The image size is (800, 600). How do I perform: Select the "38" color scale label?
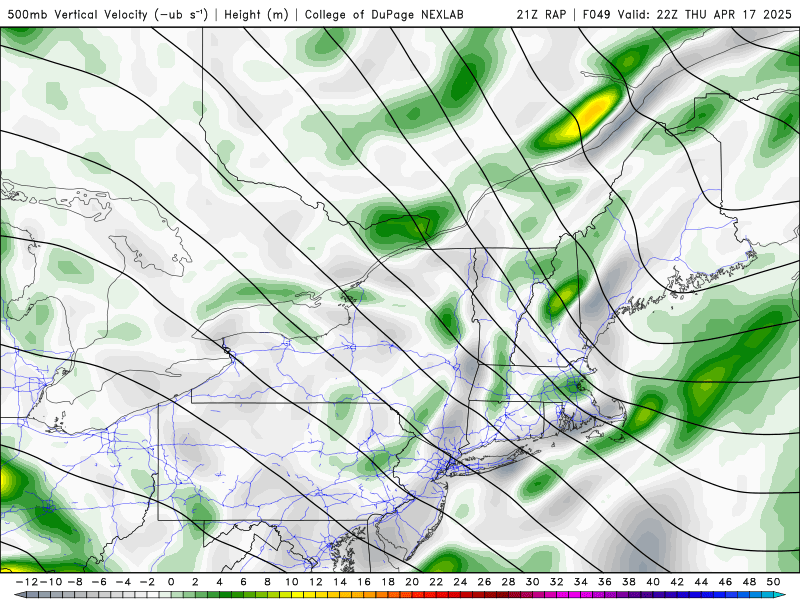(x=629, y=582)
